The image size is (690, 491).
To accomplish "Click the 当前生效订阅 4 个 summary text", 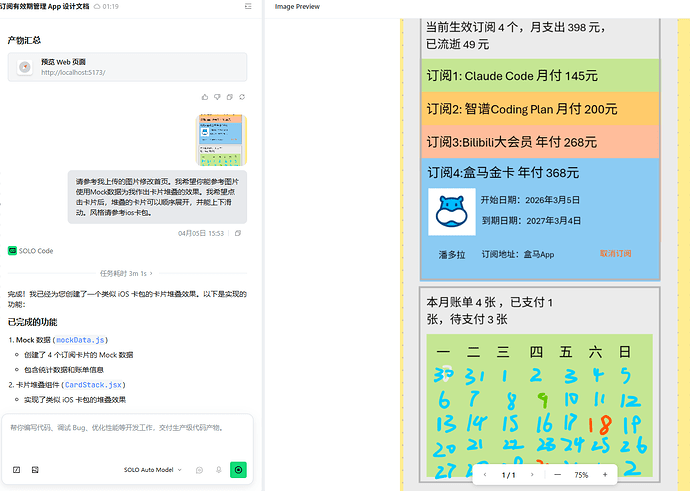I will pos(516,36).
